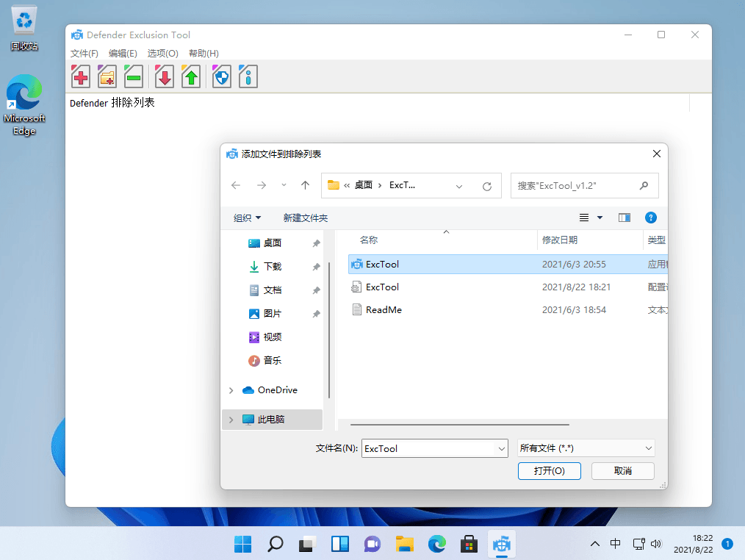
Task: Open the 文件名 combo dropdown arrow
Action: (x=502, y=448)
